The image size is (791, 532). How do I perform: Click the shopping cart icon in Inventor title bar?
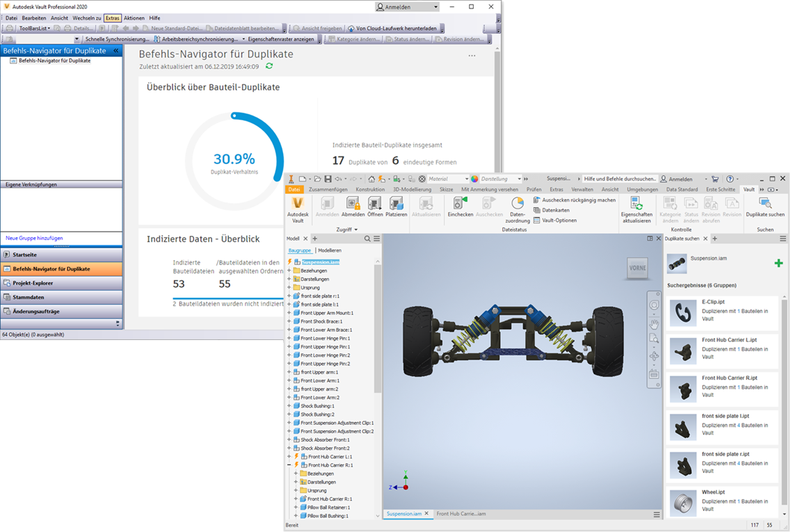point(715,179)
